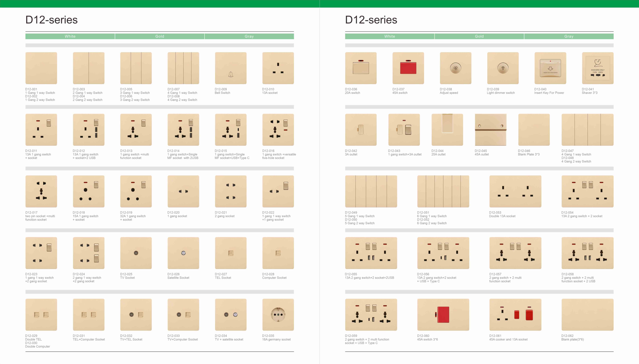Select the D12-007 4 Gang switch image
639x364 pixels.
(x=183, y=68)
